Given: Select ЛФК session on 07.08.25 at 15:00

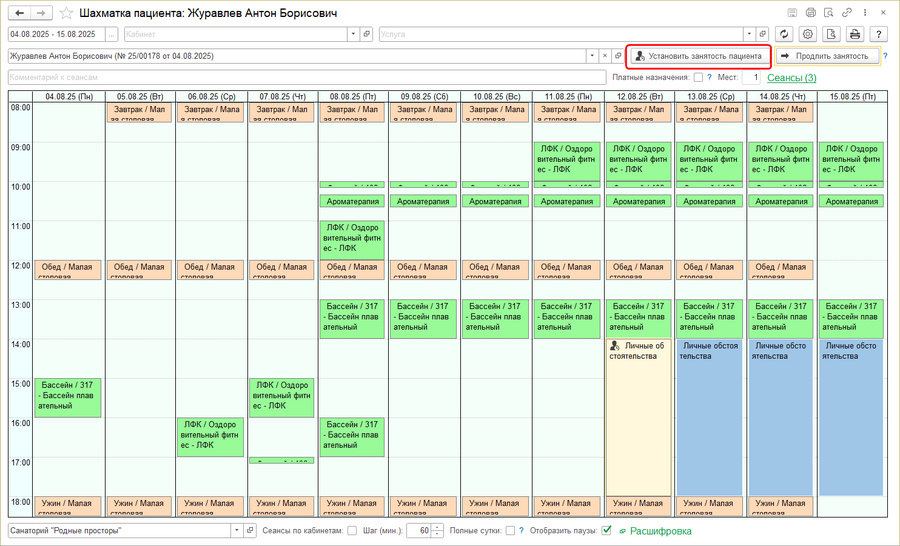Looking at the screenshot, I should point(281,397).
